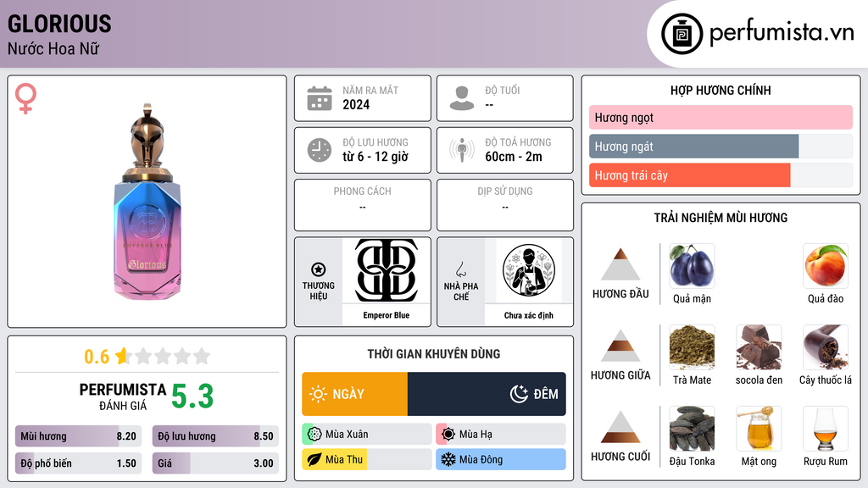Click the Mùa Đông season bar

[x=501, y=459]
